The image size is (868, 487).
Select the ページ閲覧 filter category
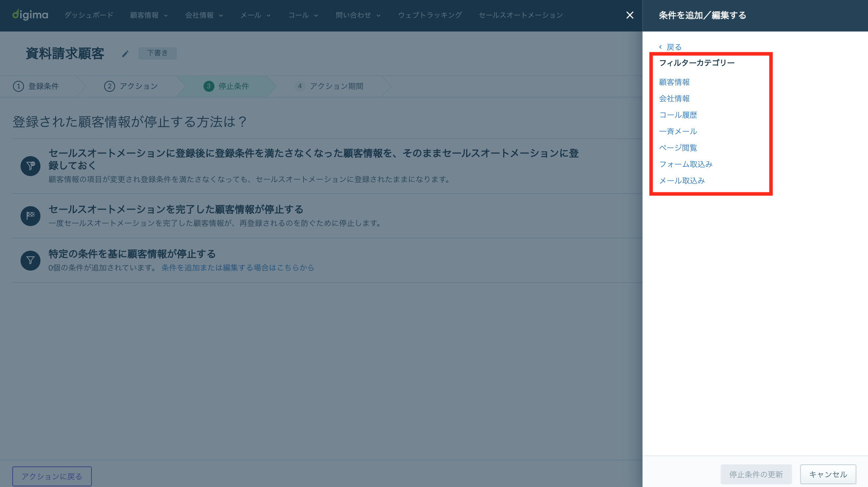click(x=678, y=148)
